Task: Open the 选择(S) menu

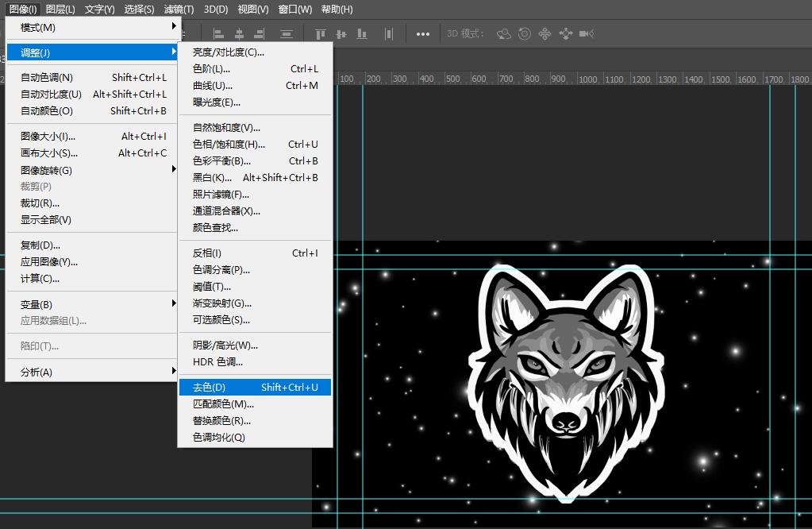Action: pos(139,10)
